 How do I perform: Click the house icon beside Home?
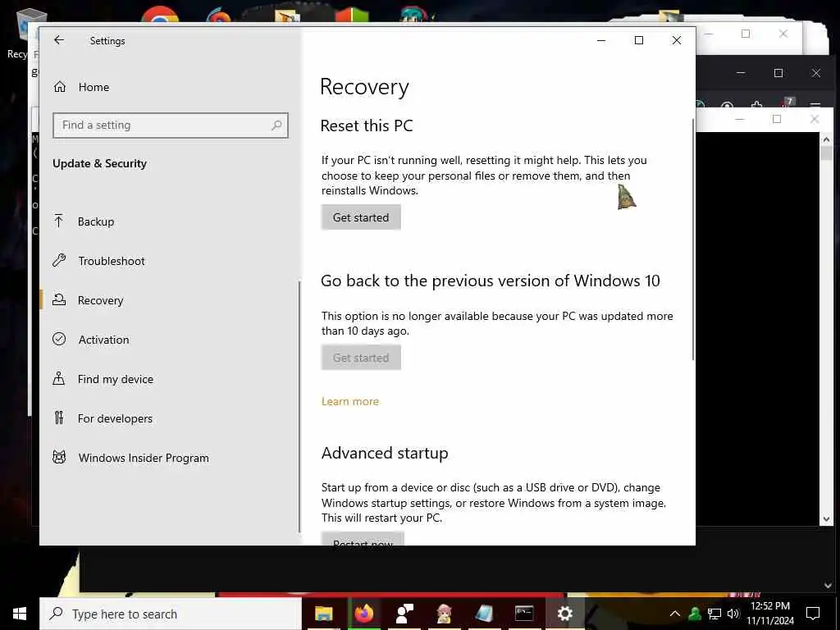pyautogui.click(x=59, y=87)
